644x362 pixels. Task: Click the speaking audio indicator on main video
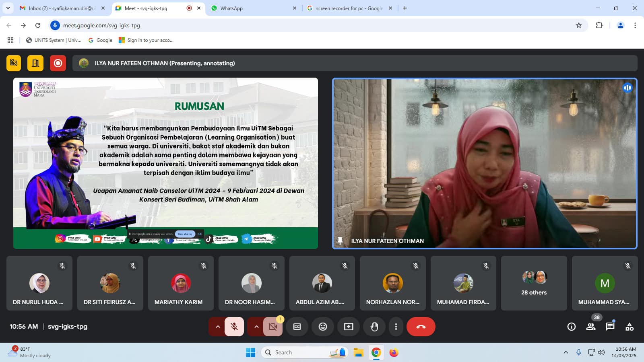point(627,88)
